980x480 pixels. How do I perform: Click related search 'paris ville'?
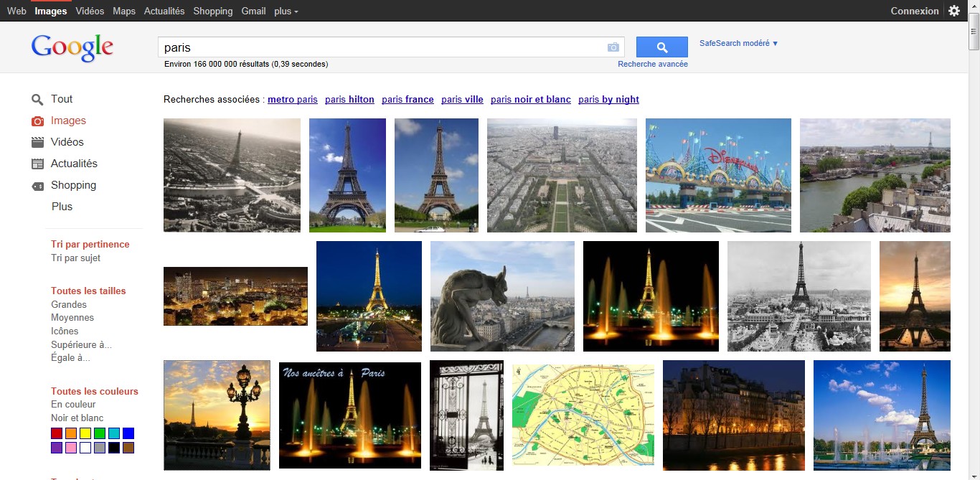(x=462, y=100)
